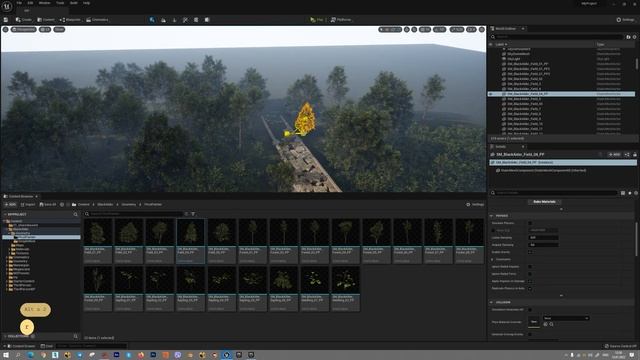Open World Outliner settings gear icon

pyautogui.click(x=634, y=37)
